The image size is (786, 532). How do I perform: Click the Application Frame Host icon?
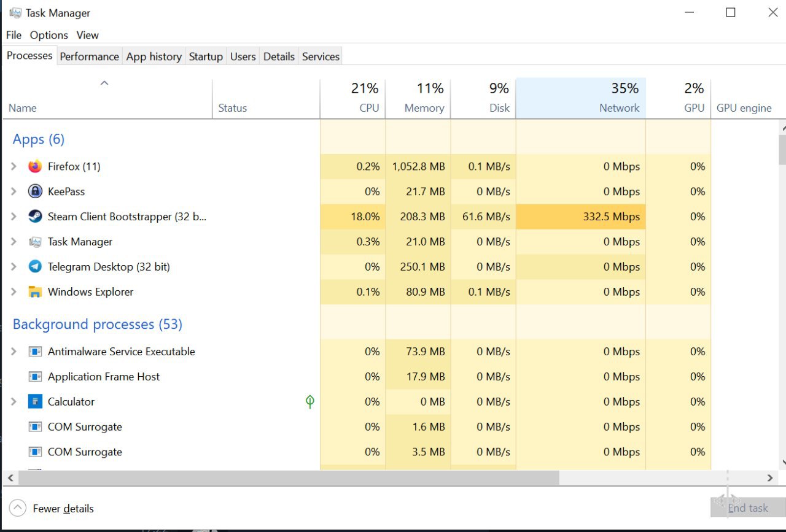pyautogui.click(x=35, y=377)
